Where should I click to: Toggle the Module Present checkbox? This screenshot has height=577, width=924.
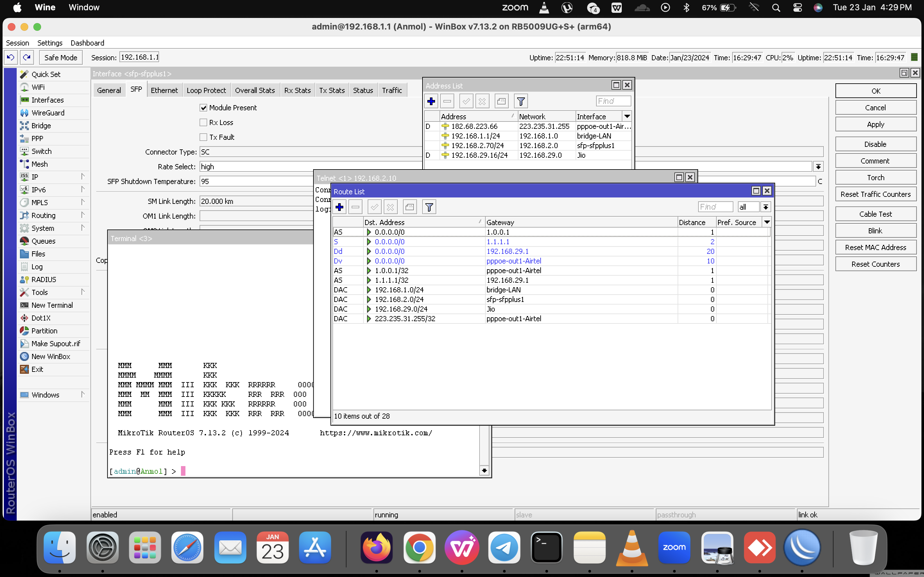pyautogui.click(x=203, y=108)
